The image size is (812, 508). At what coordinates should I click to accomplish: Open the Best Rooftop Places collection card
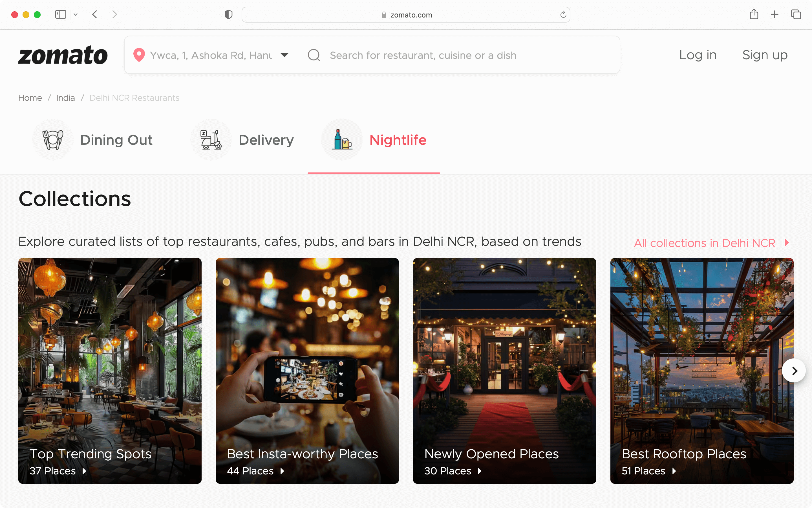[x=701, y=371]
